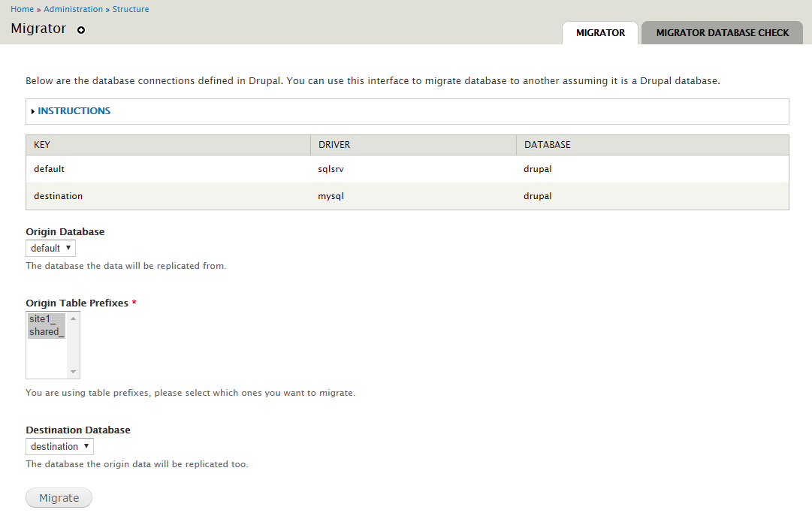Open Structure breadcrumb link
This screenshot has width=812, height=522.
(x=131, y=9)
